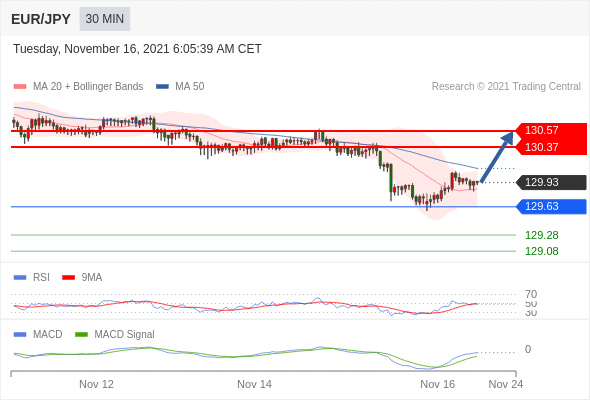Click the 129.93 current price tag
Image resolution: width=590 pixels, height=400 pixels.
551,182
